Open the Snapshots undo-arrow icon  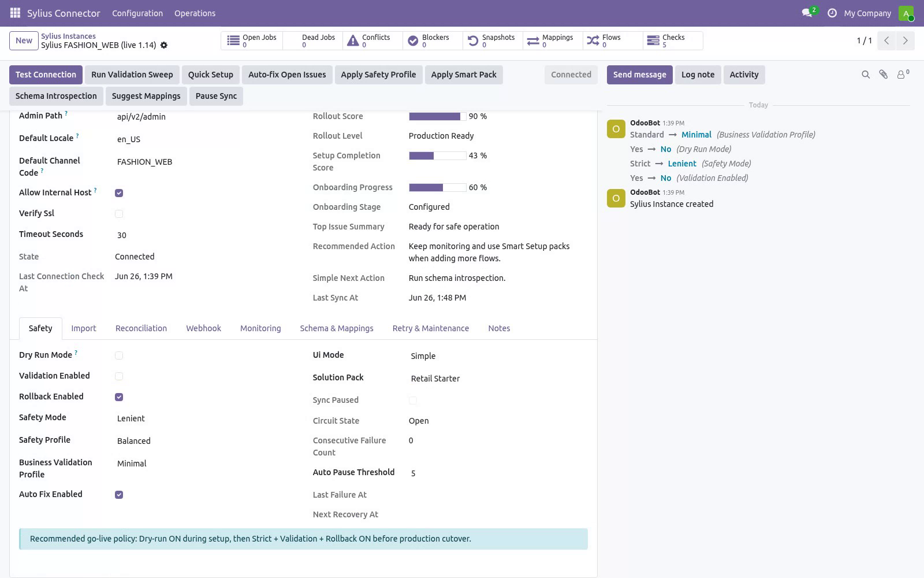coord(473,40)
